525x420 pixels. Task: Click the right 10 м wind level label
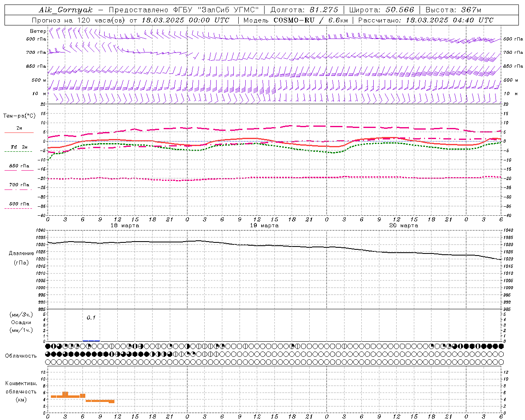[510, 94]
